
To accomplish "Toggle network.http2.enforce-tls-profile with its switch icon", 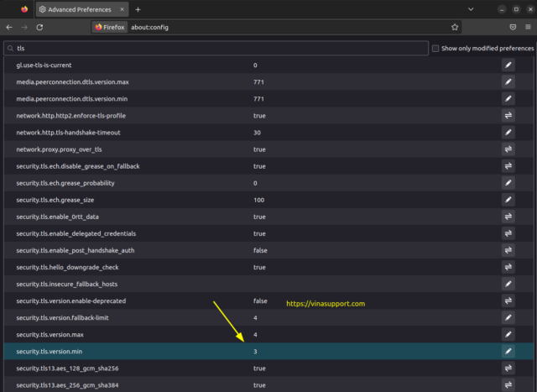I will point(508,115).
